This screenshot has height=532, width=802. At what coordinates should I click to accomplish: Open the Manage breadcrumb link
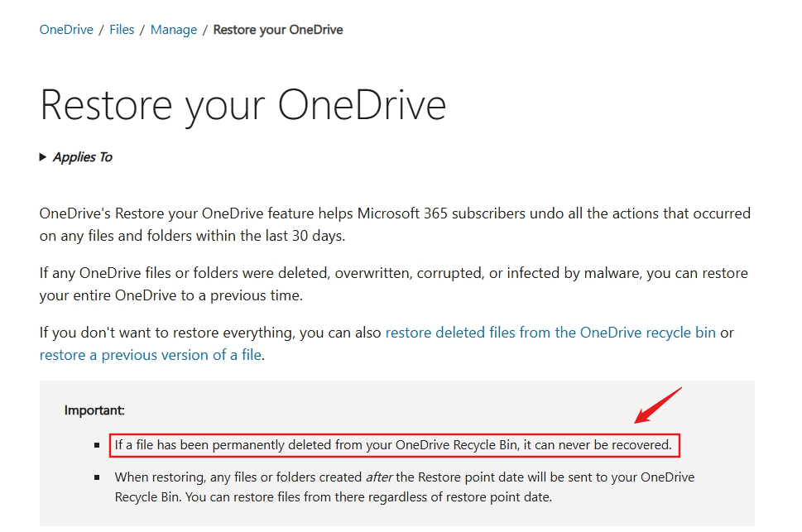(173, 30)
